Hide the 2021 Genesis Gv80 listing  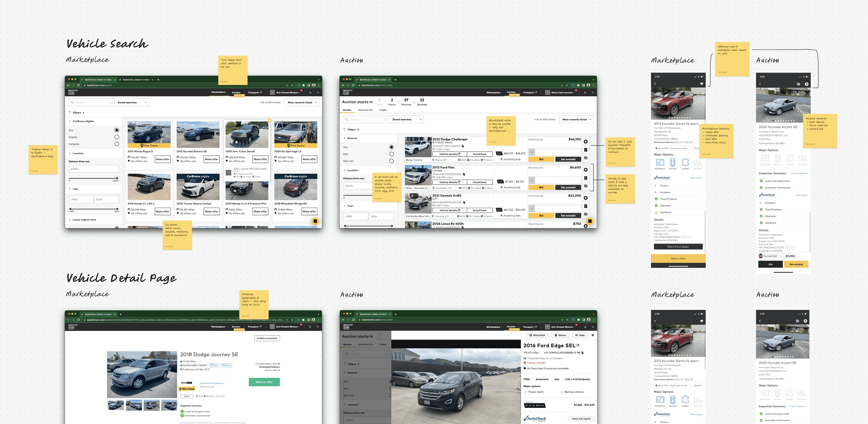coord(586,214)
